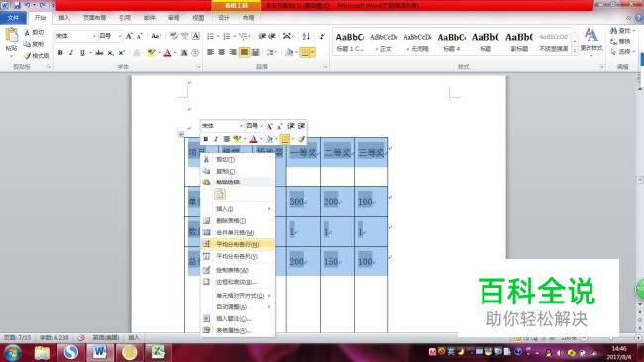Screen dimensions: 644x362
Task: Click the ribbon red Font Color button
Action: pos(167,53)
